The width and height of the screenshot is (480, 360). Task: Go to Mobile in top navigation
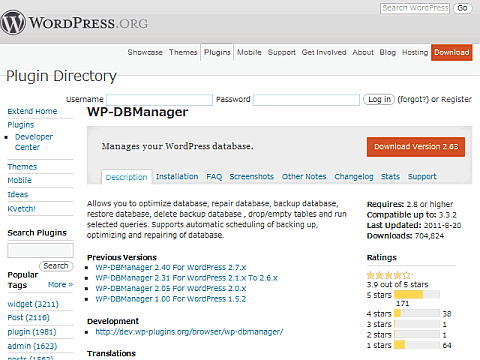point(249,52)
